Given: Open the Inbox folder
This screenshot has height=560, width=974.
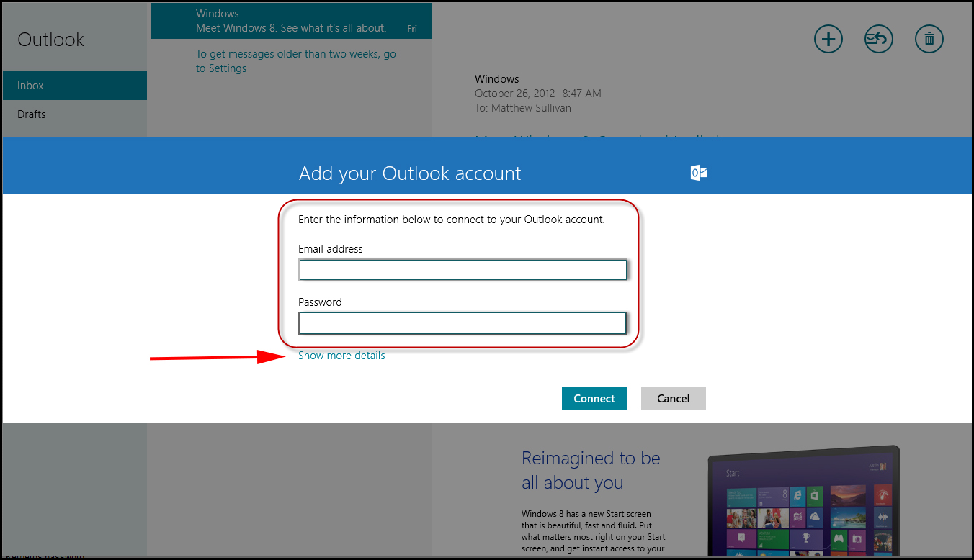Looking at the screenshot, I should coord(74,86).
